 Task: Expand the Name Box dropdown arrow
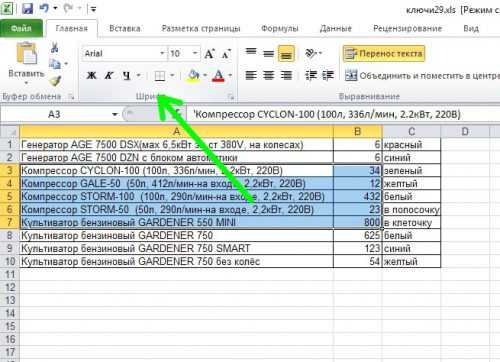click(x=114, y=114)
